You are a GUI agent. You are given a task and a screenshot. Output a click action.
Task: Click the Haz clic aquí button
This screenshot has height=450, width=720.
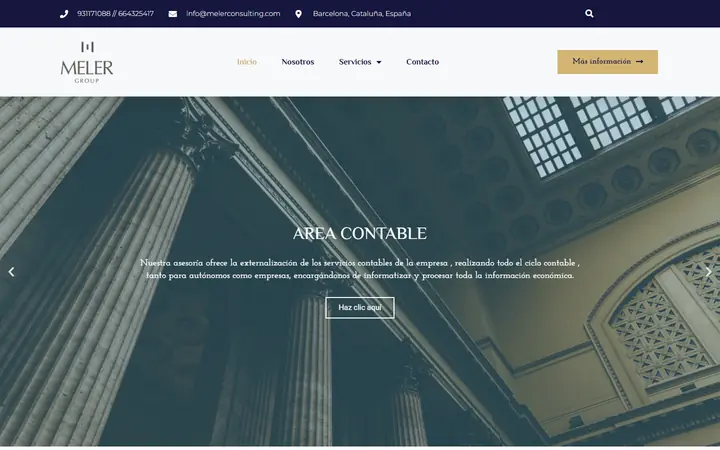tap(360, 308)
